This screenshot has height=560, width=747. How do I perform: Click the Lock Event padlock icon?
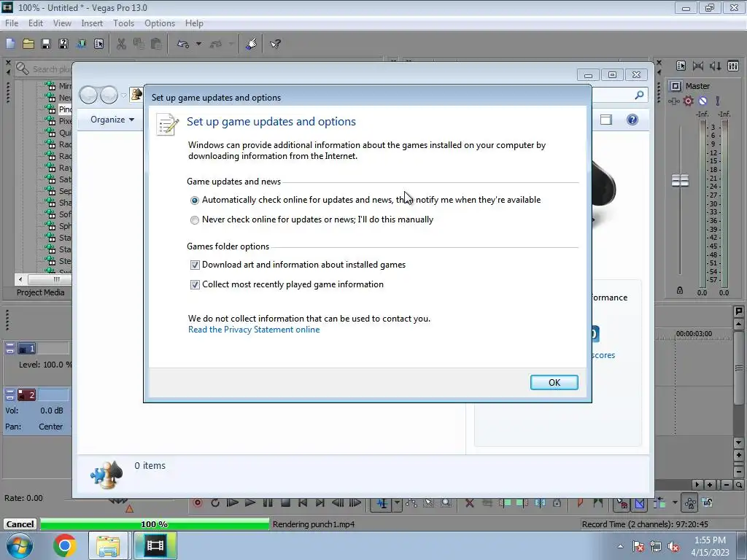[557, 503]
